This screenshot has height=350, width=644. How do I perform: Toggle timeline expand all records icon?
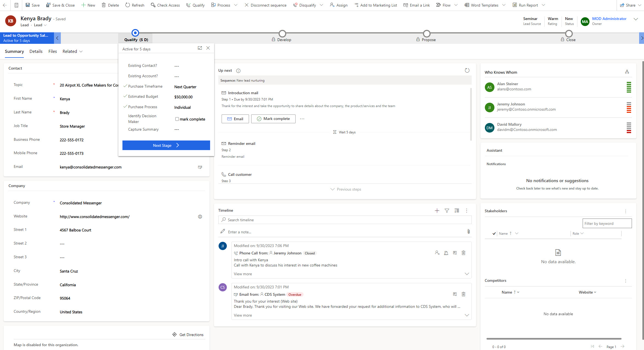point(457,211)
